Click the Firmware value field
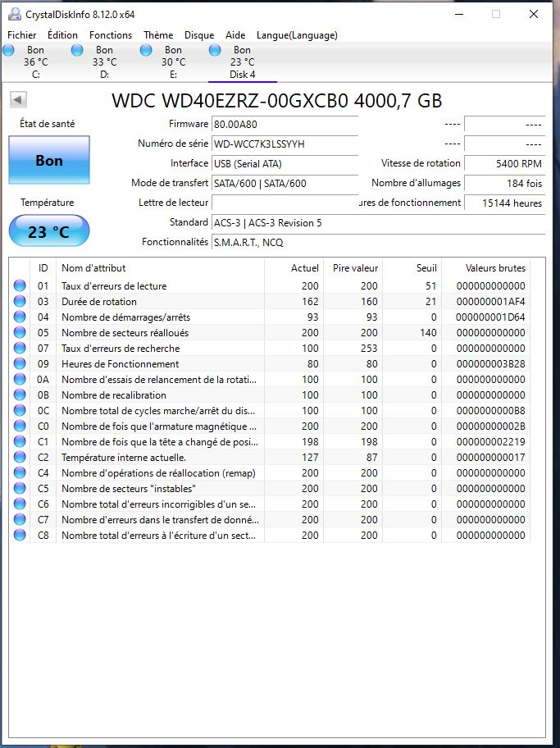The image size is (560, 748). tap(285, 125)
